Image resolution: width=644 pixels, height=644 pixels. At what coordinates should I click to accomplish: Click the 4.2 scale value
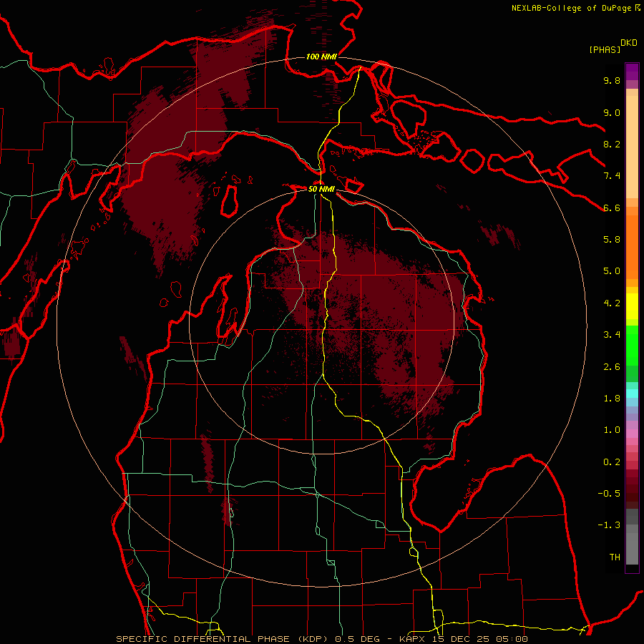pos(612,303)
